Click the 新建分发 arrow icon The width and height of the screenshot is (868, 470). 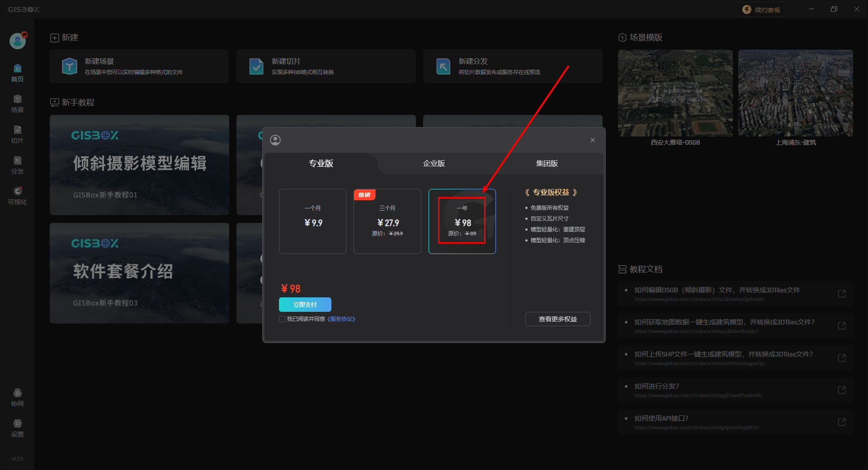pos(443,66)
